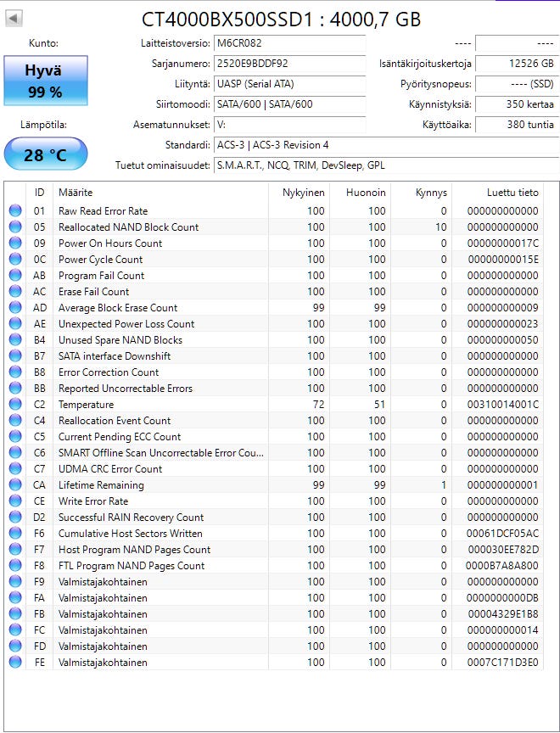Click the orb beside Cumulative Host Sectors Written
This screenshot has width=560, height=733.
(15, 534)
